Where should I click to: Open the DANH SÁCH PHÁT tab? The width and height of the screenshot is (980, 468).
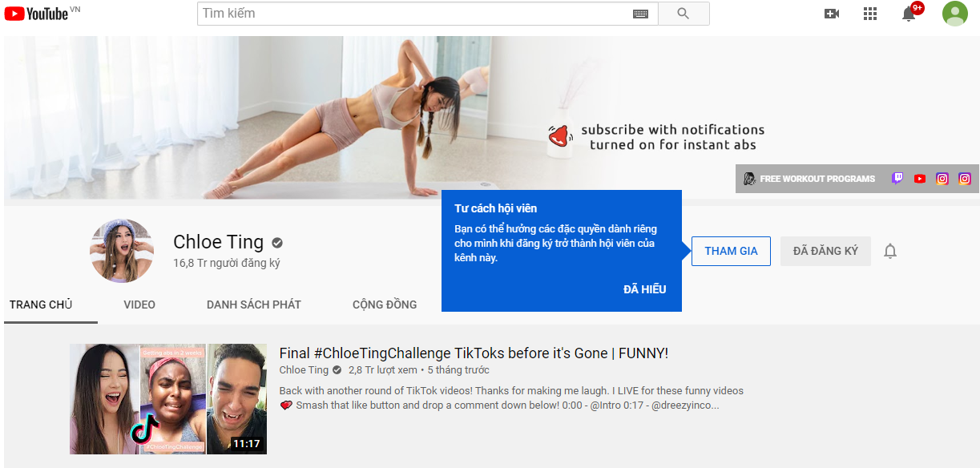(x=254, y=305)
